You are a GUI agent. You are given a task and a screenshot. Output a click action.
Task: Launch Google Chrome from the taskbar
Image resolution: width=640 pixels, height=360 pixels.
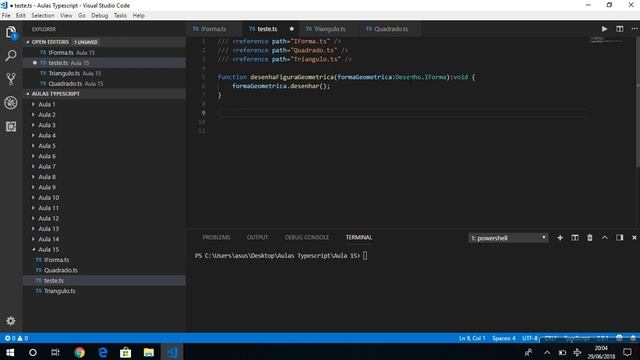[80, 352]
